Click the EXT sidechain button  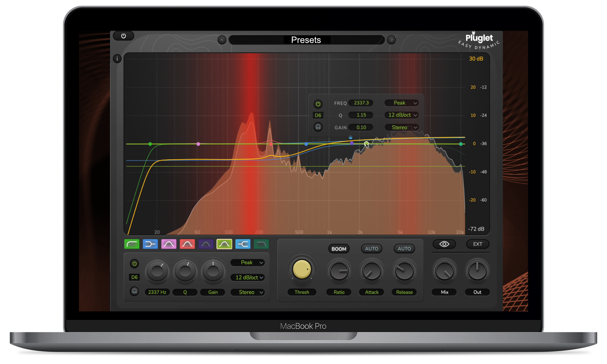point(477,244)
